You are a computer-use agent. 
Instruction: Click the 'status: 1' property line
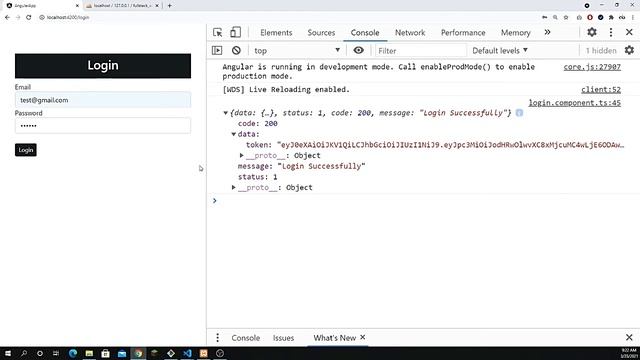(x=258, y=177)
